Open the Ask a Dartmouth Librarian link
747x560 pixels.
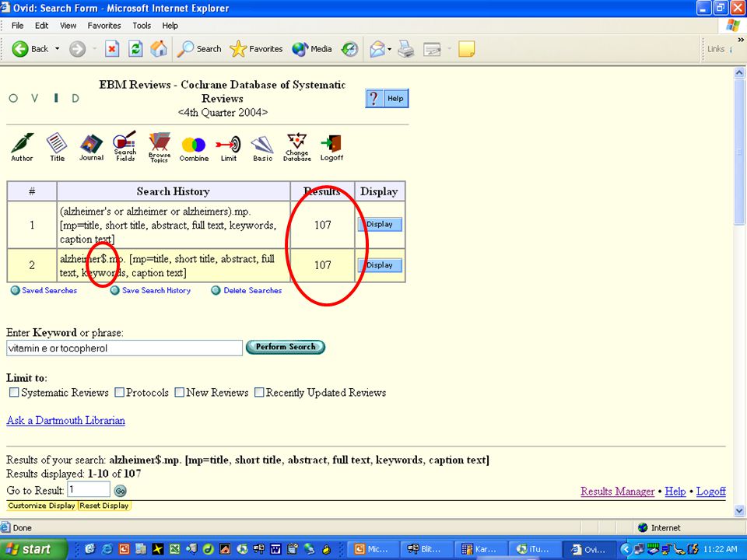[x=65, y=421]
